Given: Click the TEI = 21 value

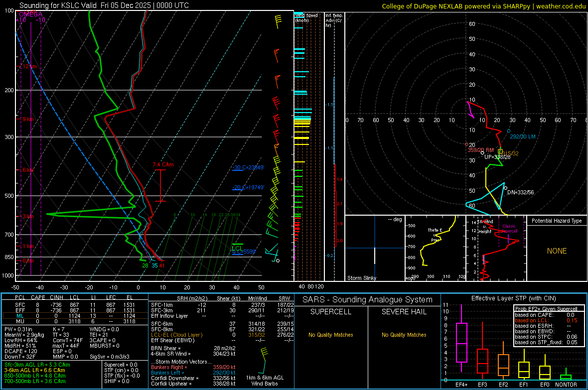Looking at the screenshot, I should click(x=99, y=335).
